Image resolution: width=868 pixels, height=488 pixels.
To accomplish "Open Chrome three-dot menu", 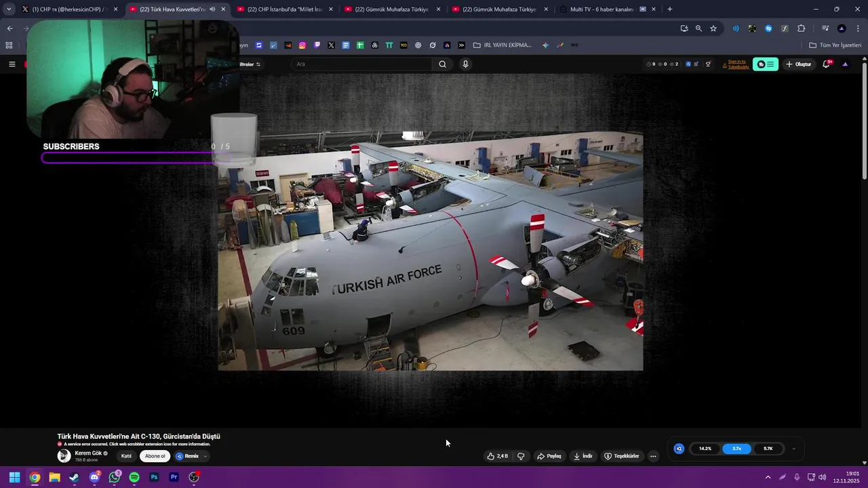I will (x=859, y=28).
